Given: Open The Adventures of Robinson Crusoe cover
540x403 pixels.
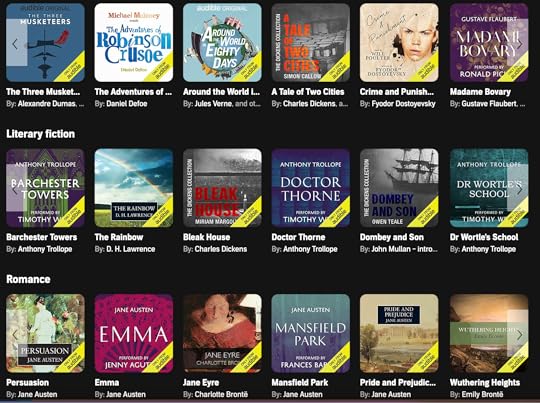Looking at the screenshot, I should 134,43.
